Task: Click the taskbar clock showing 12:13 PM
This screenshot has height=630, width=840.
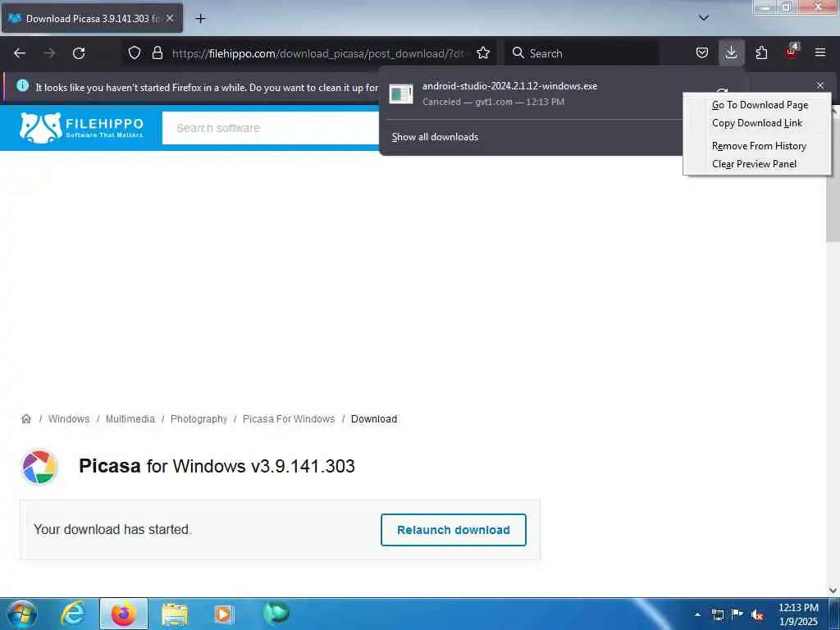Action: click(x=798, y=614)
